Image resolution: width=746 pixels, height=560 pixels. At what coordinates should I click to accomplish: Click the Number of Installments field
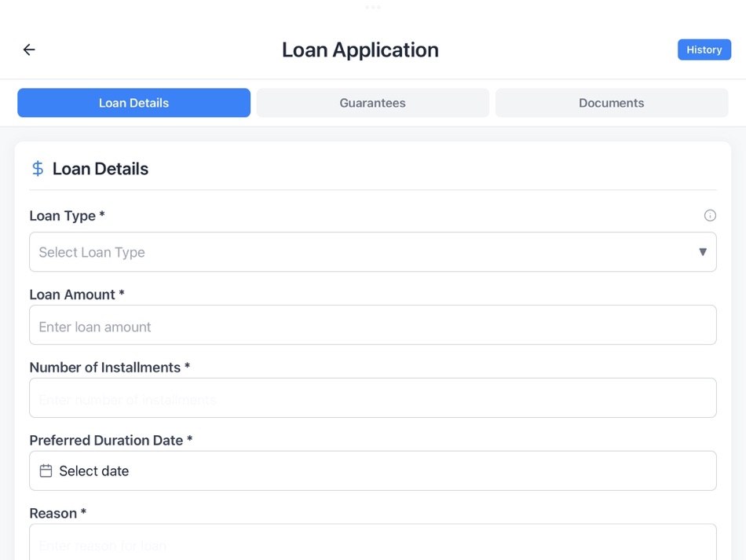click(373, 397)
